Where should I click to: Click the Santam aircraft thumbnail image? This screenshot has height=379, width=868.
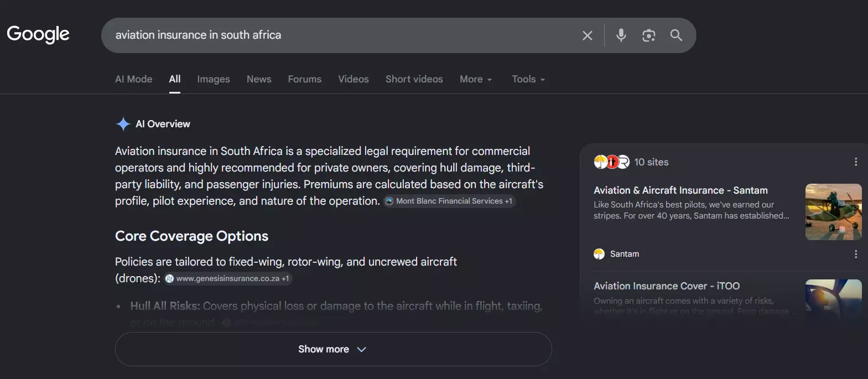click(x=833, y=212)
